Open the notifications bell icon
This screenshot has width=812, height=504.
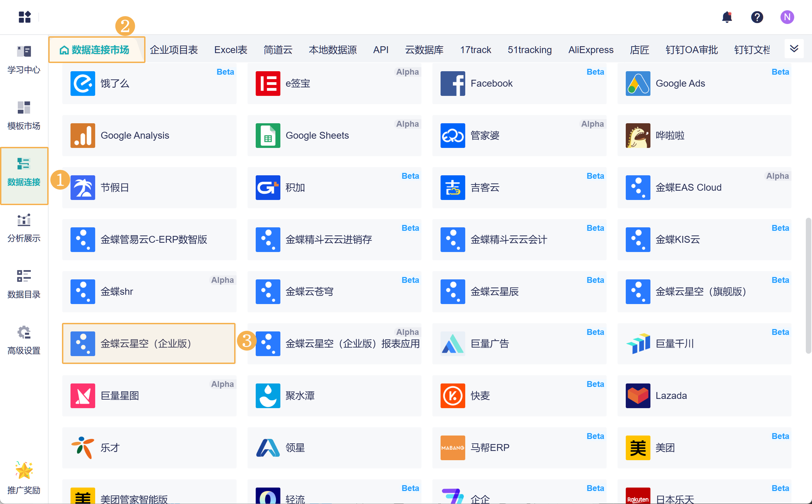726,17
